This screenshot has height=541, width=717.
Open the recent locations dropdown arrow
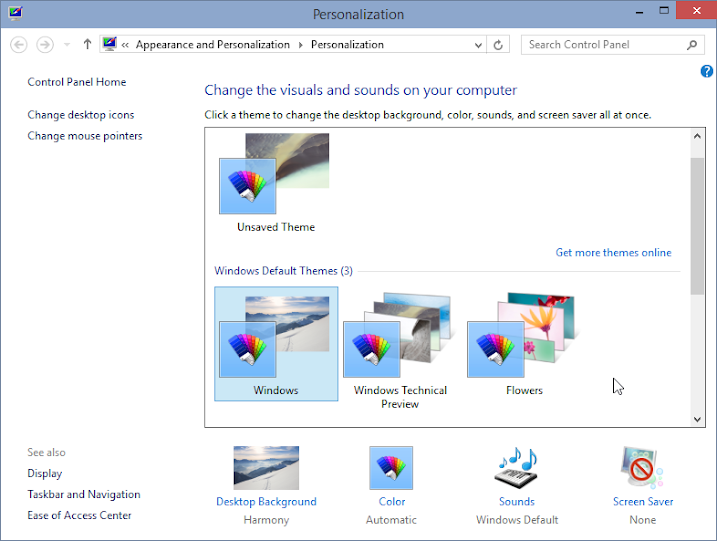pos(67,45)
